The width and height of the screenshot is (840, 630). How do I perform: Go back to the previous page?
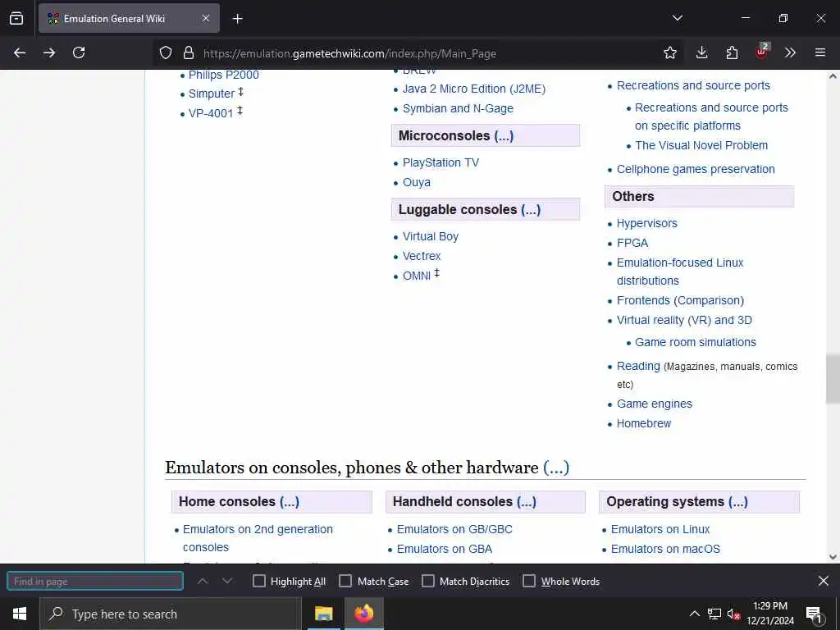[x=20, y=52]
